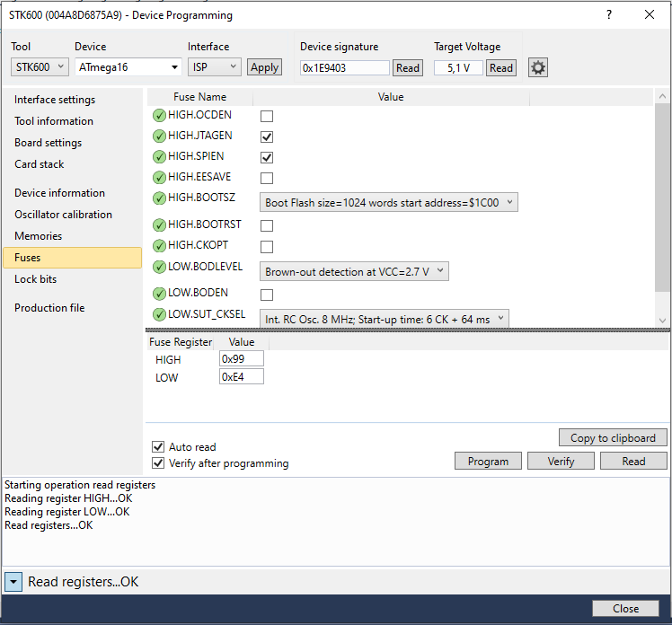Screen dimensions: 672x625
Task: Click the Device signature field 0x1E9403
Action: 345,67
